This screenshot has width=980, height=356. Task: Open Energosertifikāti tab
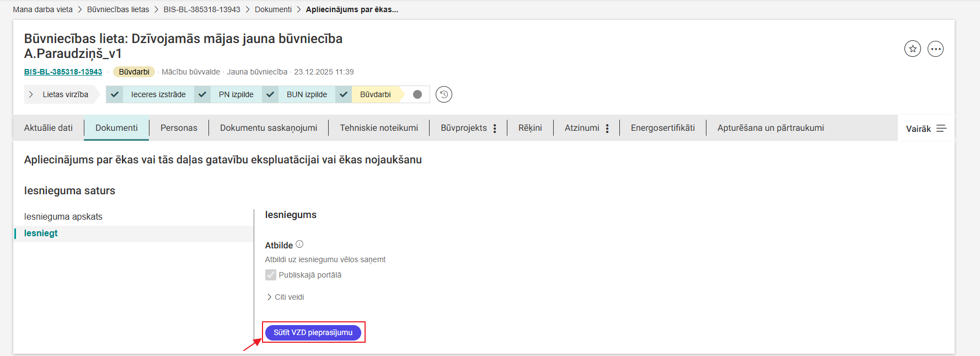663,128
